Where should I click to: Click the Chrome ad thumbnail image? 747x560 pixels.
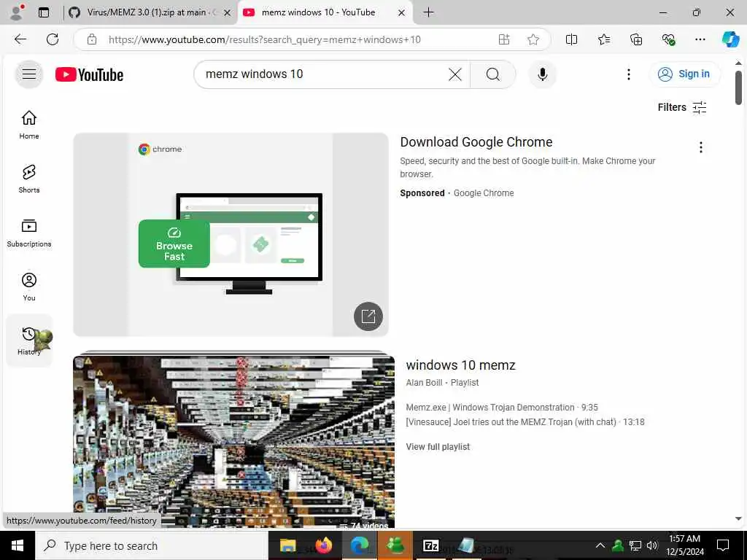231,234
